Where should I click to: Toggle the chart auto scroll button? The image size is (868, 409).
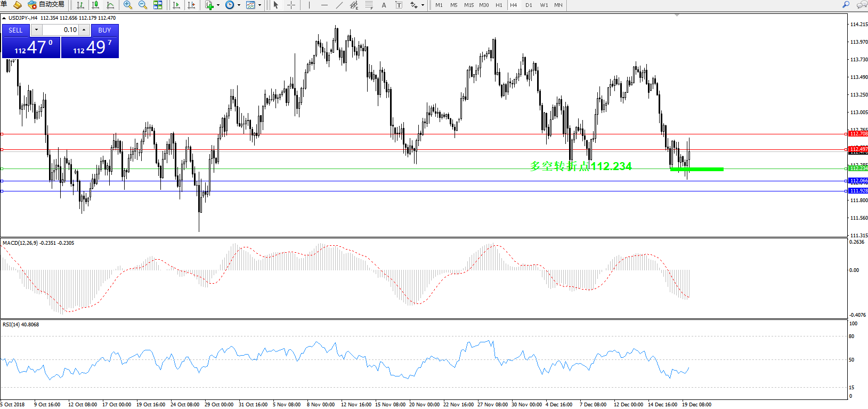pyautogui.click(x=176, y=5)
